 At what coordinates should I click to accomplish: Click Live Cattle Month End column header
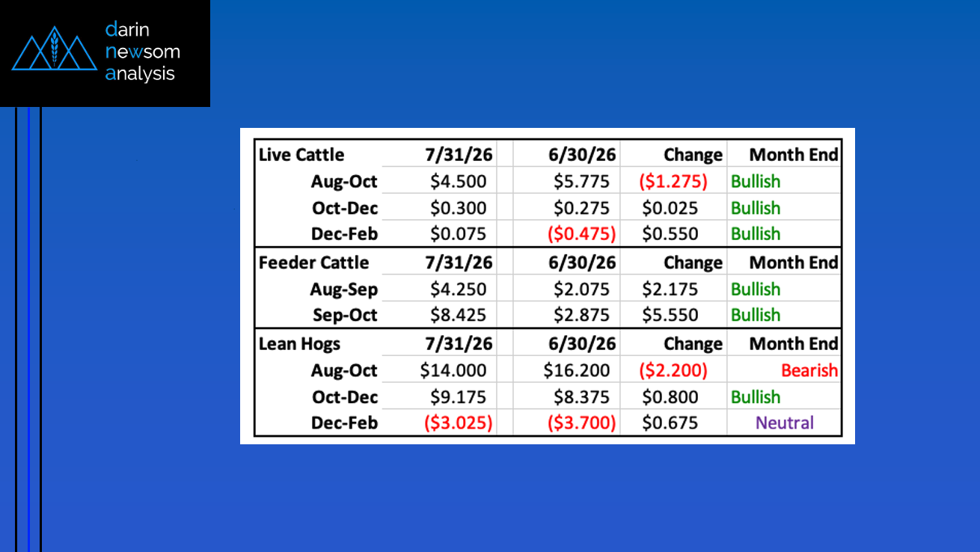794,155
